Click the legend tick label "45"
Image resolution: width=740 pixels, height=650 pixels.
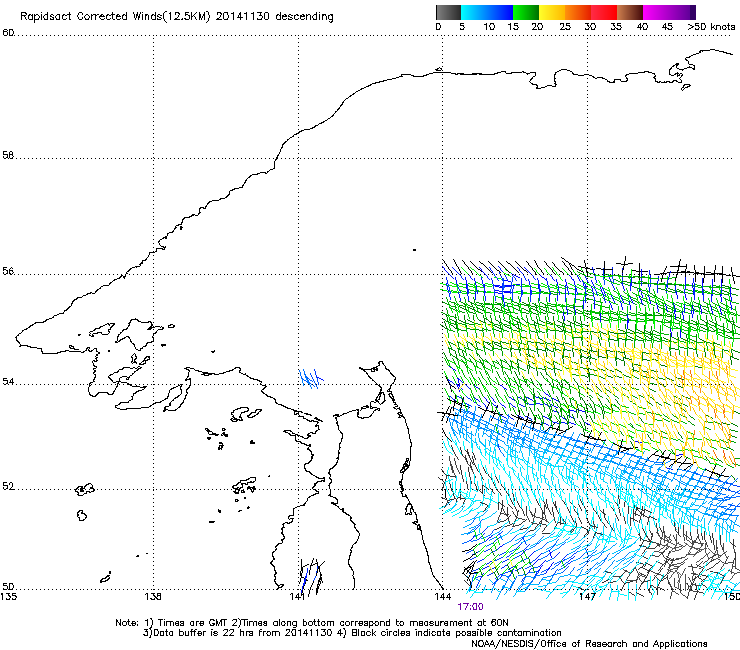(x=667, y=26)
